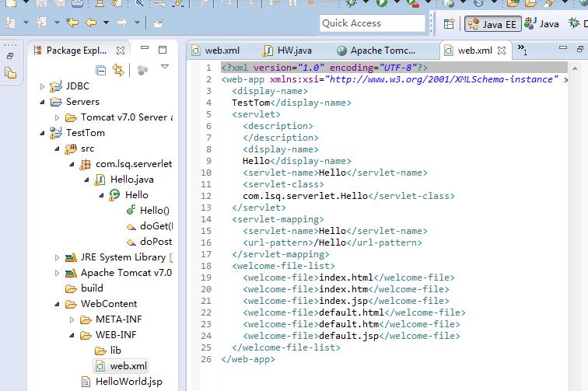Maximize the Package Explorer view

click(163, 50)
